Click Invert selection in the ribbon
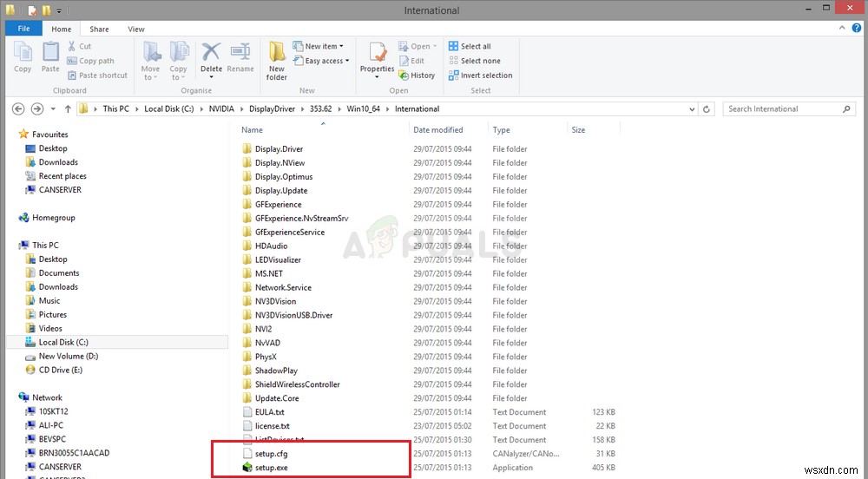The width and height of the screenshot is (868, 479). (x=481, y=75)
